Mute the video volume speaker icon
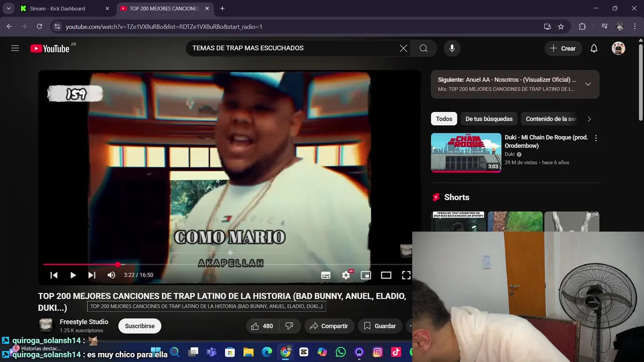 [111, 275]
